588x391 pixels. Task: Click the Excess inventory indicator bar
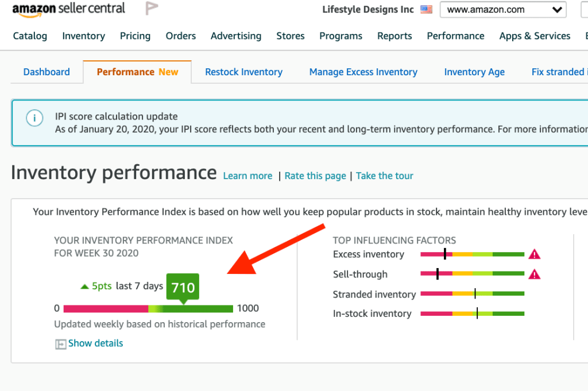coord(472,254)
